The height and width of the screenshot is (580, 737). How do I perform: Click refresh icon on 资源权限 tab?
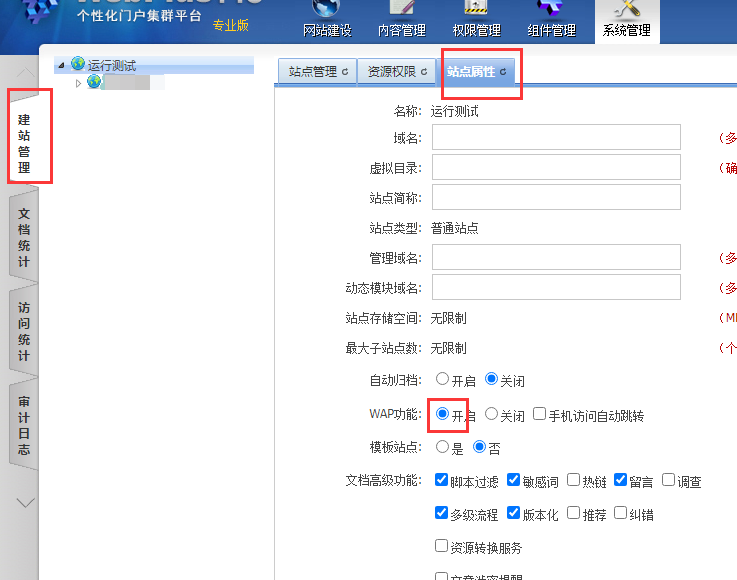[424, 72]
